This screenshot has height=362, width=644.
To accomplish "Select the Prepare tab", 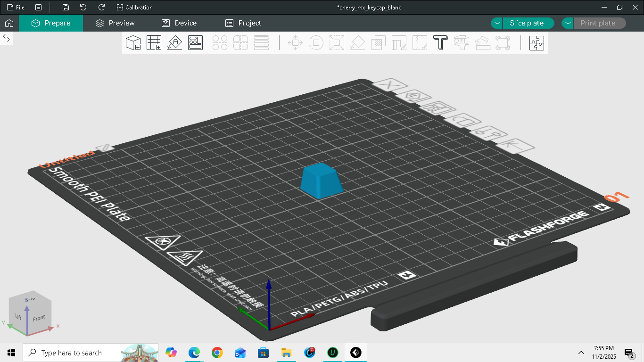I will [x=51, y=23].
